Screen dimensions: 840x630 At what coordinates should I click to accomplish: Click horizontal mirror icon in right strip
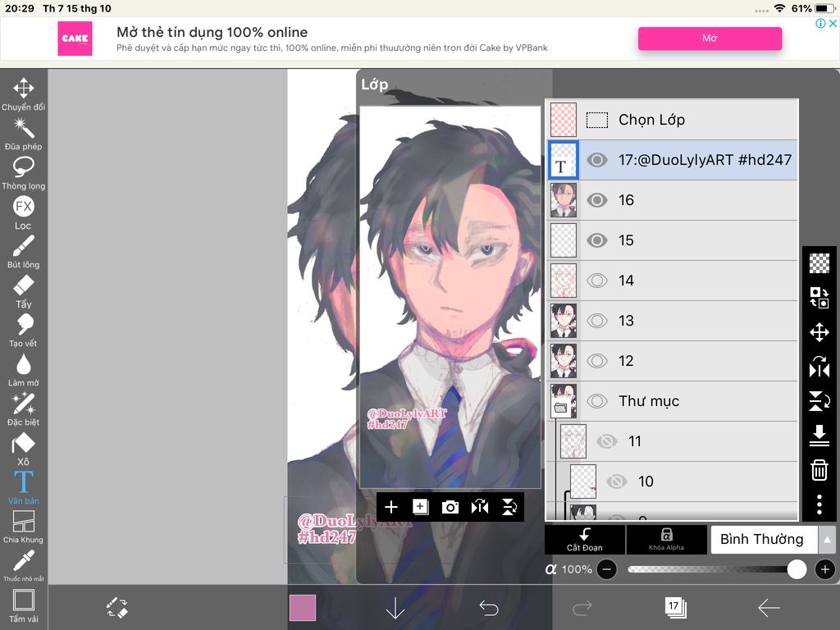[819, 367]
